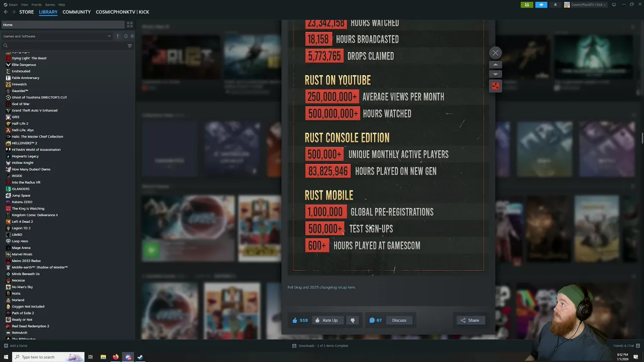Open the COSMICPHONKTV | KICK profile tab
This screenshot has height=362, width=644.
coord(122,12)
